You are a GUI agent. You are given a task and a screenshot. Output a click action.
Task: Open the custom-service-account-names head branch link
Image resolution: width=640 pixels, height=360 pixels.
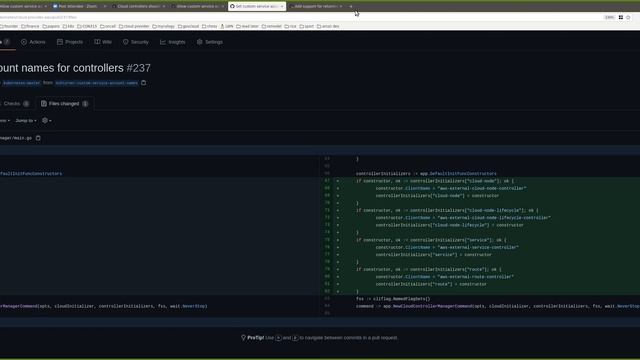[x=96, y=83]
